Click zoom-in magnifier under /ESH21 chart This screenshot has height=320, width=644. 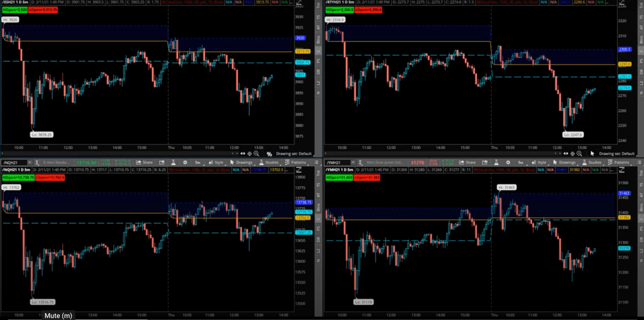pyautogui.click(x=256, y=154)
